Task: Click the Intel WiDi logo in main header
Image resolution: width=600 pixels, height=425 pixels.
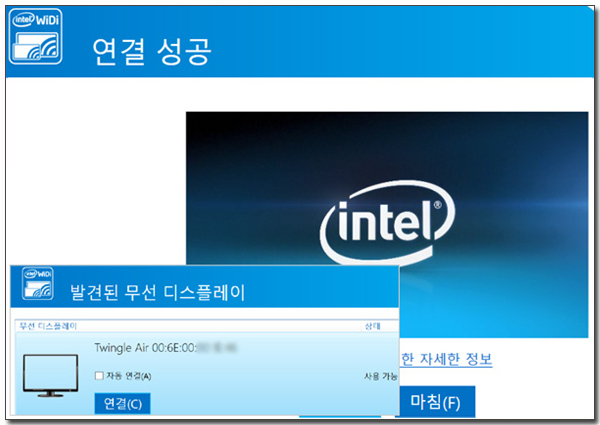Action: 36,36
